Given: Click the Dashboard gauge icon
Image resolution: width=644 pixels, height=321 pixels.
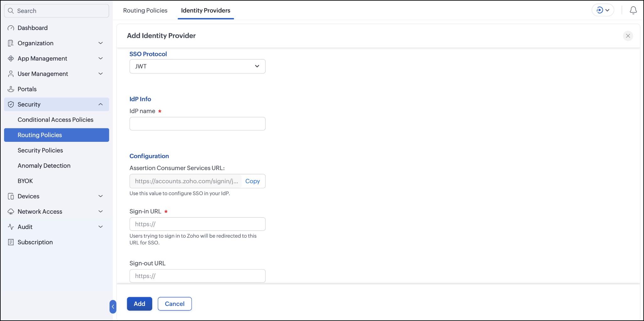Looking at the screenshot, I should tap(11, 28).
